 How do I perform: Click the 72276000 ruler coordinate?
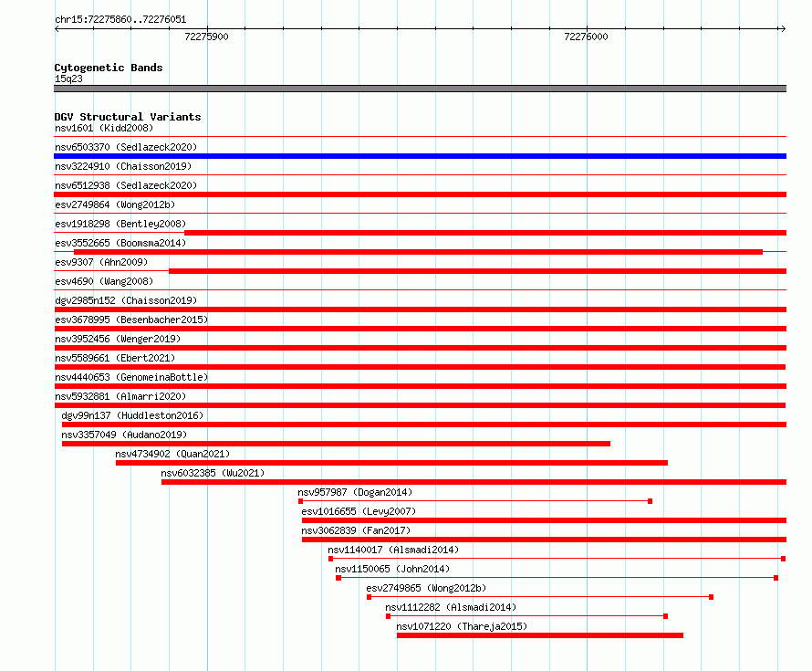[x=586, y=37]
